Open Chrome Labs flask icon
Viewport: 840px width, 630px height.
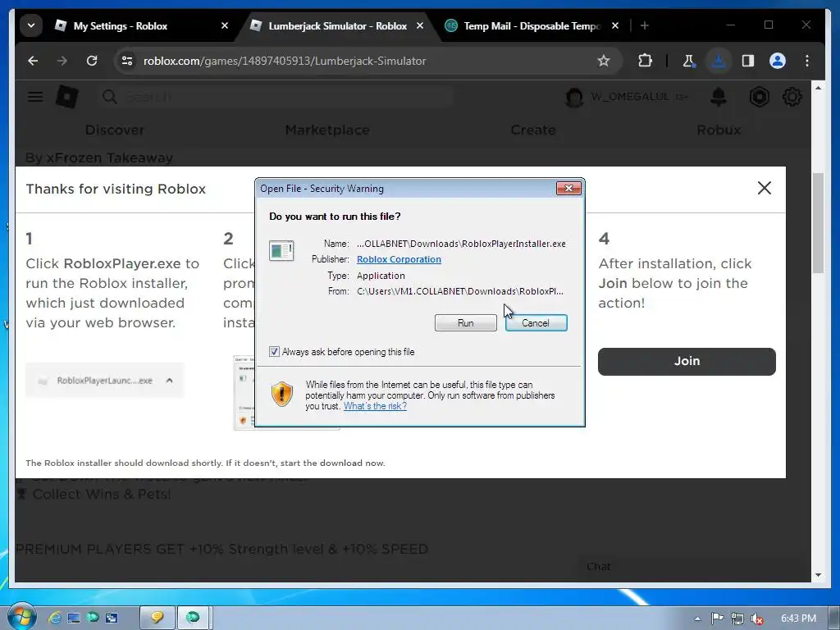click(689, 61)
